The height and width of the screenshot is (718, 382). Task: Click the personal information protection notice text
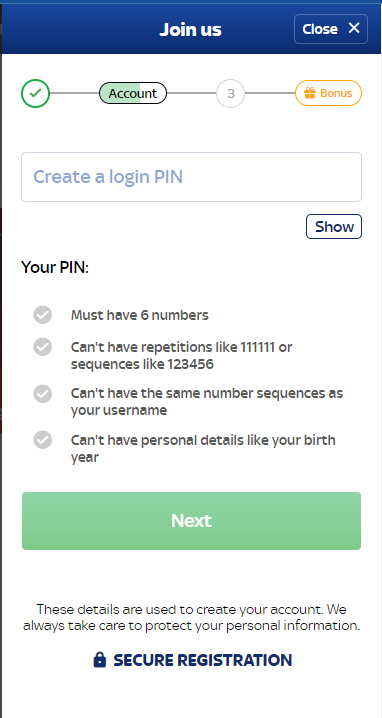191,617
